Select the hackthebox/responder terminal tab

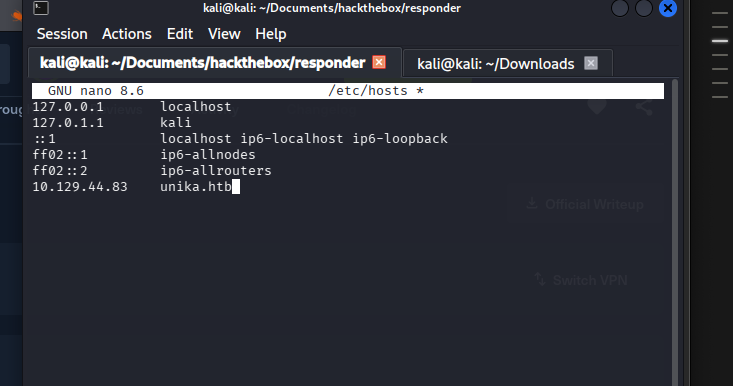(215, 63)
